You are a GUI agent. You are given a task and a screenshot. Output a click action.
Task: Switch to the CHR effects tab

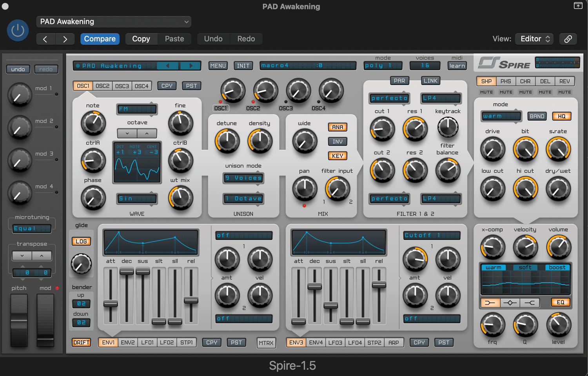525,81
